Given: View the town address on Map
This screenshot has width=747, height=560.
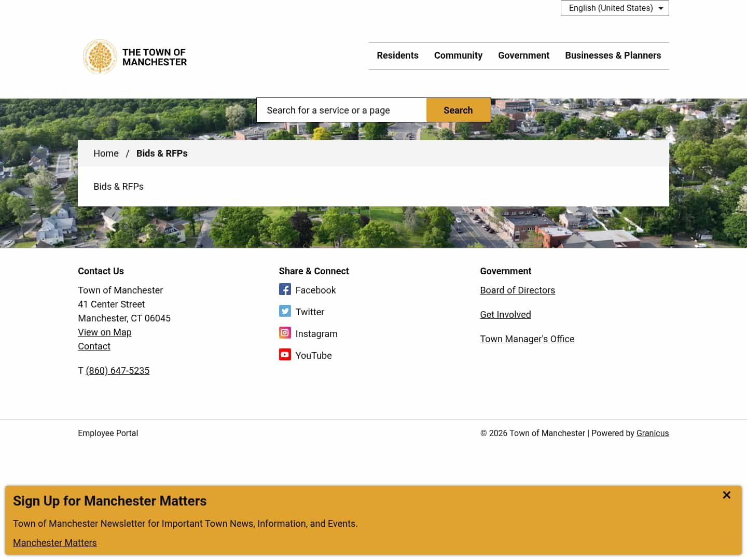Looking at the screenshot, I should pos(104,332).
